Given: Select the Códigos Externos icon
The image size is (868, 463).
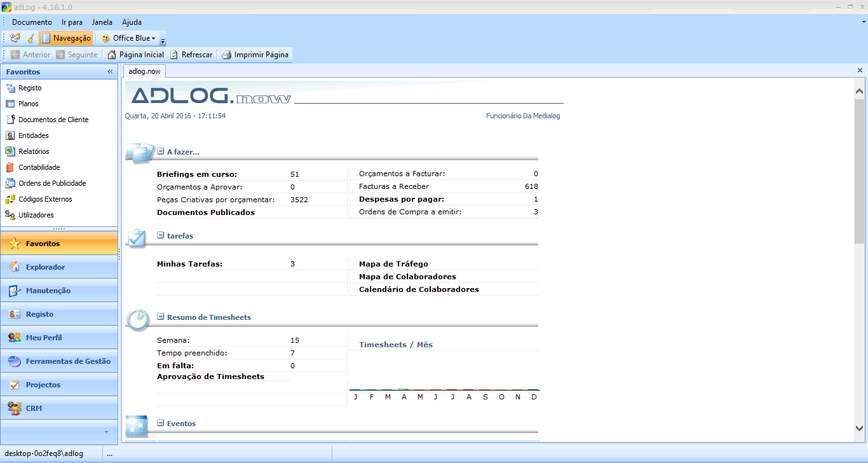Looking at the screenshot, I should point(10,199).
